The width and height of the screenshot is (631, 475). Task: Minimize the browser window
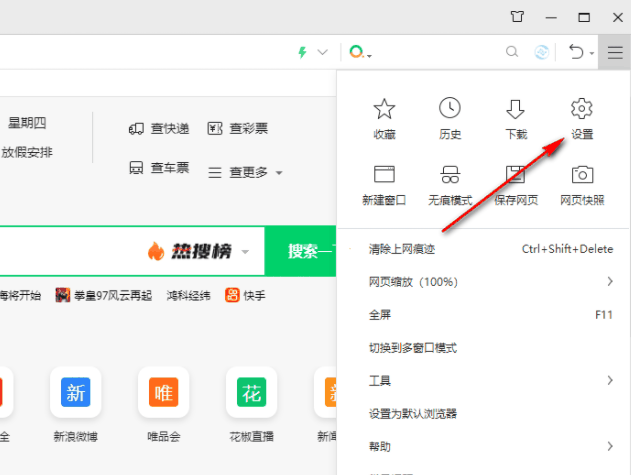pos(551,17)
